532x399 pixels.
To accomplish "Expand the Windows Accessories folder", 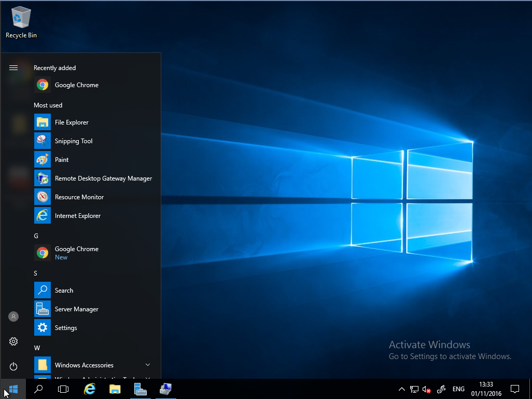I will 148,365.
